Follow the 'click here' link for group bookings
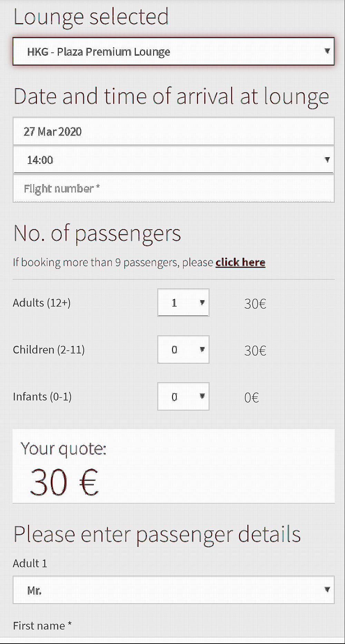 (240, 262)
